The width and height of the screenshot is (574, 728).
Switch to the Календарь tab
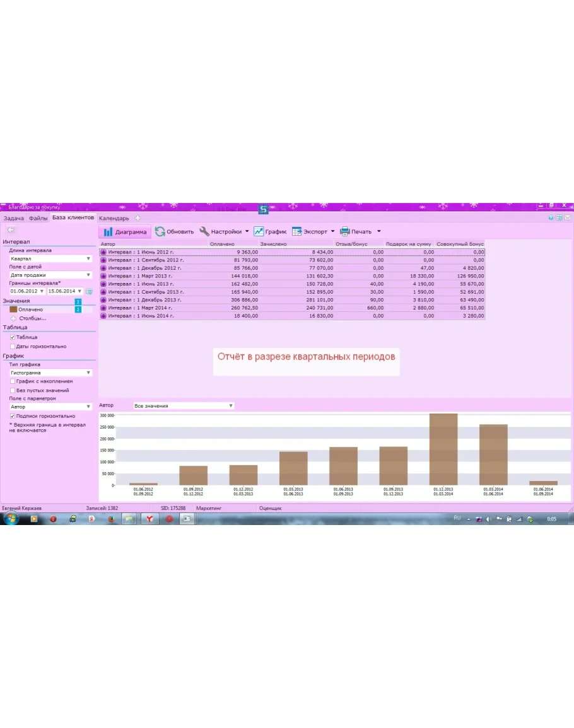point(114,219)
